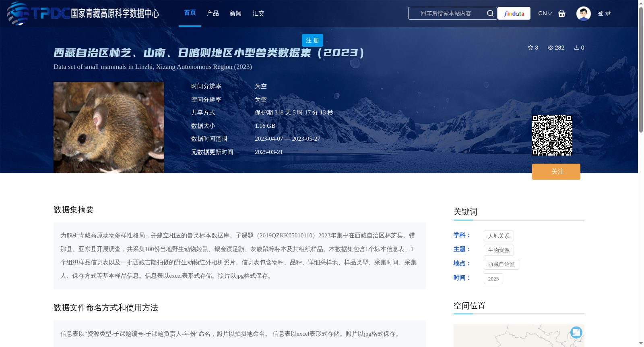
Task: Click the Chinese dataset title heading
Action: coord(209,53)
